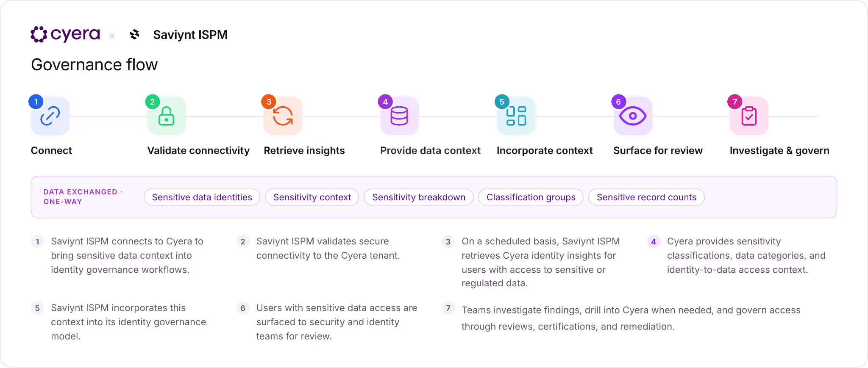Click the Saviynt ISPM title text
Viewport: 868px width, 368px height.
pos(190,35)
